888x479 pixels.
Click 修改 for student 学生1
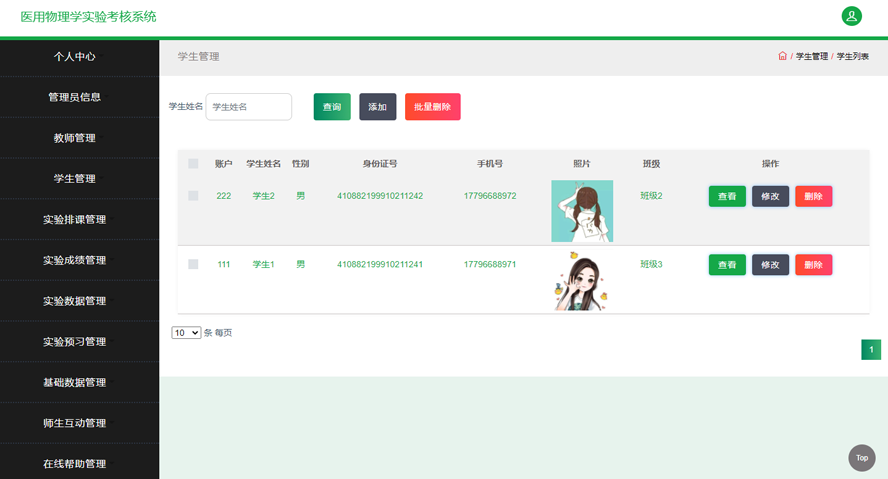tap(770, 264)
